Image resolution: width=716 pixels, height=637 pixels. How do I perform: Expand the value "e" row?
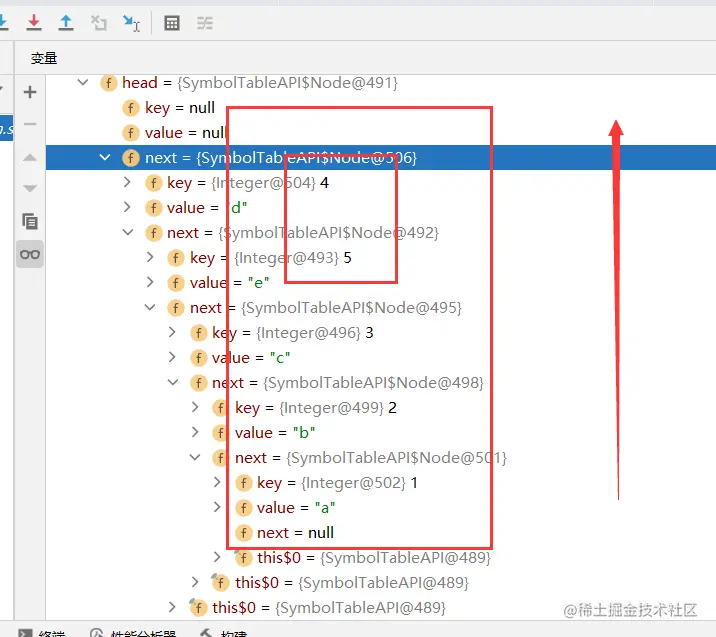tap(150, 283)
